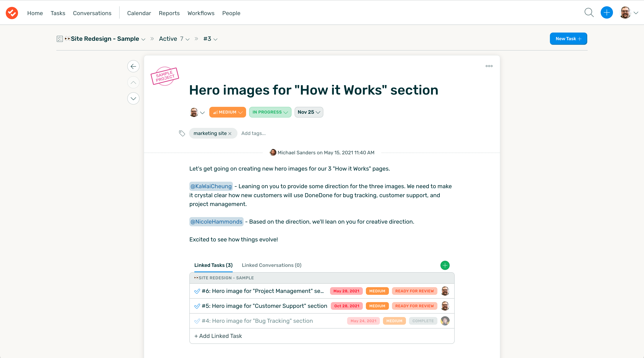
Task: Open the Tasks nav item
Action: coord(58,13)
